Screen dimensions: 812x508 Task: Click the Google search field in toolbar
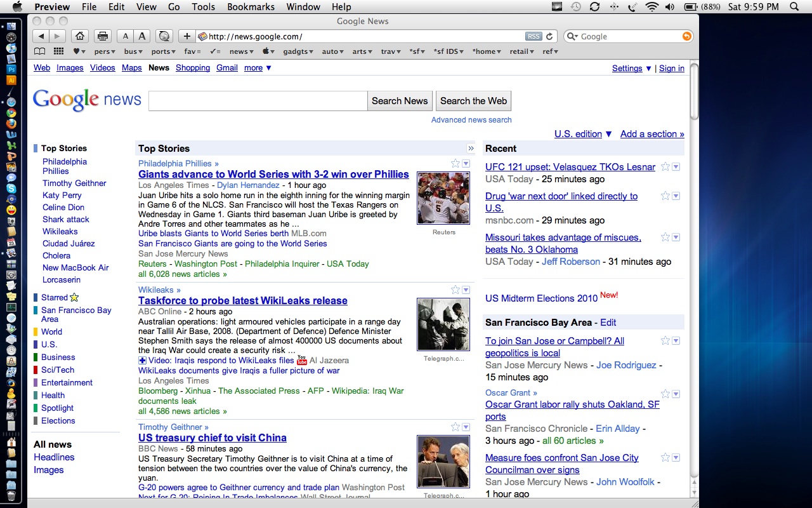(629, 36)
